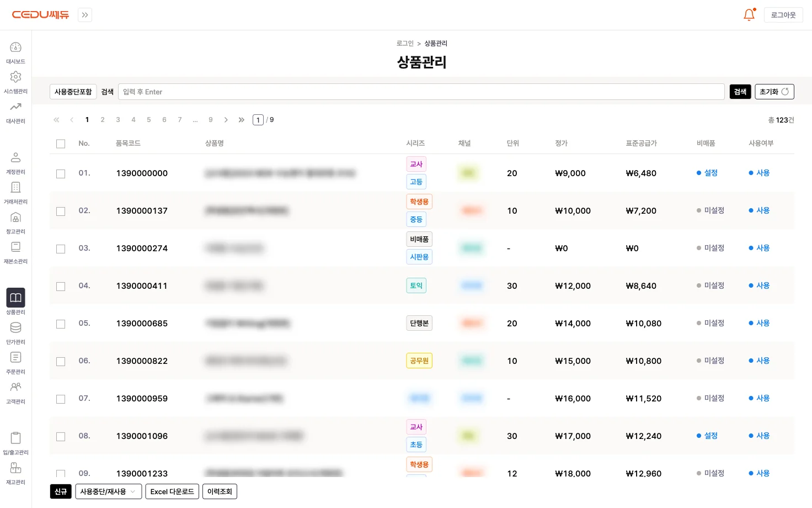Open 재고관리 stacked-boxes icon
The height and width of the screenshot is (508, 812).
15,468
